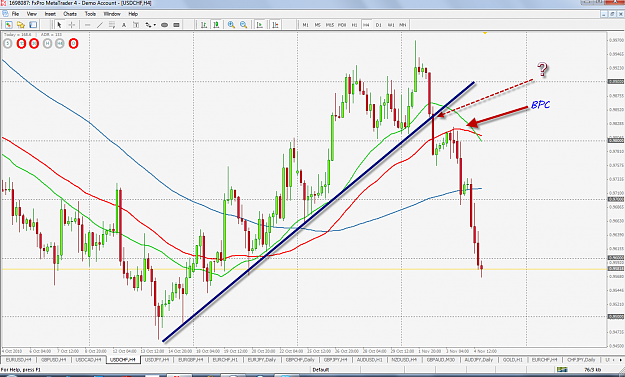Switch to the EURUSD,H4 chart tab
625x377 pixels.
19,360
